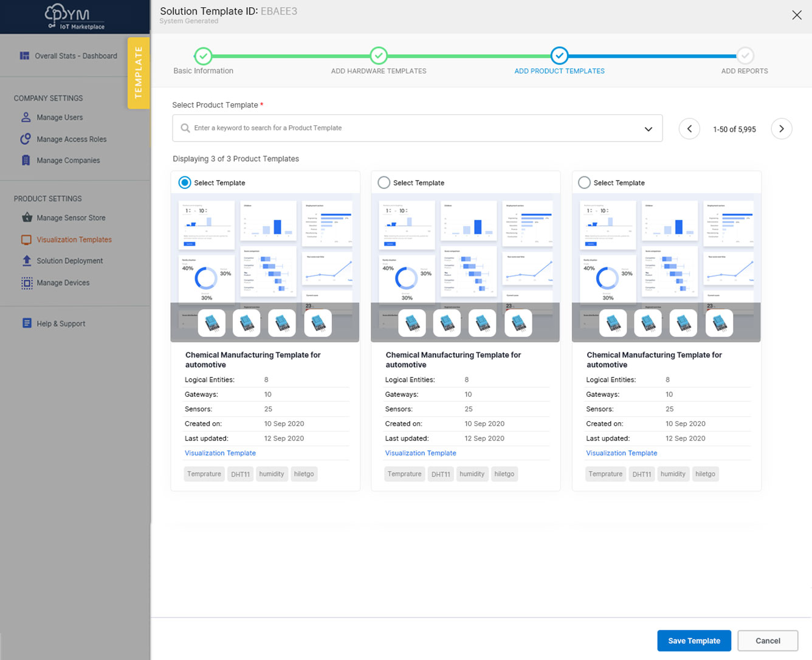812x660 pixels.
Task: Click the humidity tag on third card
Action: pos(673,474)
